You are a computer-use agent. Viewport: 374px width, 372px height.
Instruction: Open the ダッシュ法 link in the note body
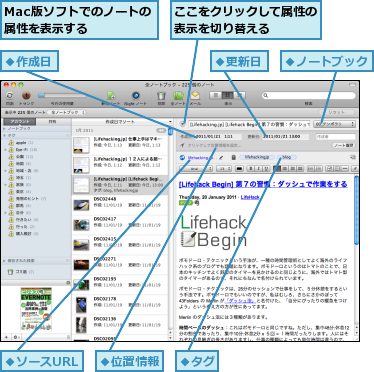241,301
